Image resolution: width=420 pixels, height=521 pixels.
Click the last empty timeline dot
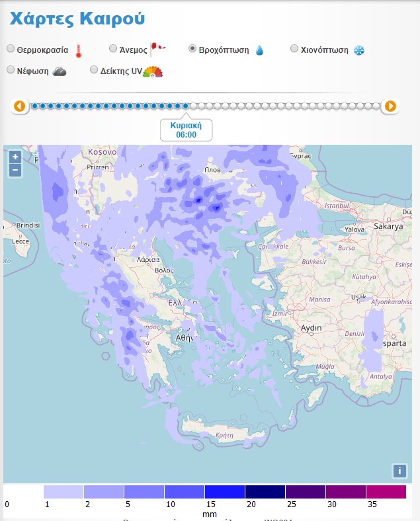click(376, 106)
